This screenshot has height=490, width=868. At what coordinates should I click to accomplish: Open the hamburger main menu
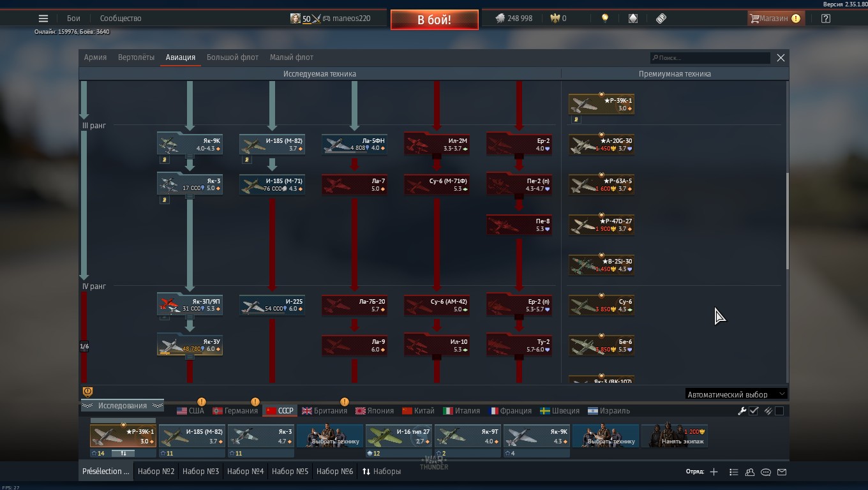pyautogui.click(x=43, y=19)
